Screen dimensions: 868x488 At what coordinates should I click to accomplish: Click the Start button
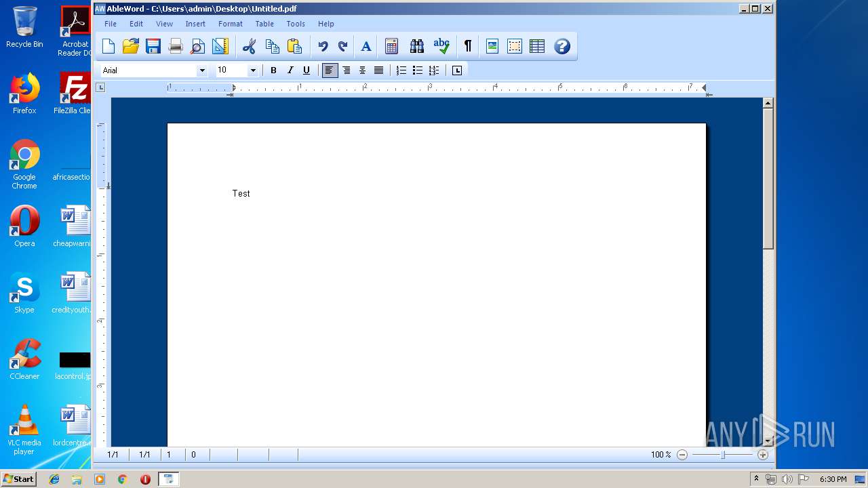click(x=18, y=479)
